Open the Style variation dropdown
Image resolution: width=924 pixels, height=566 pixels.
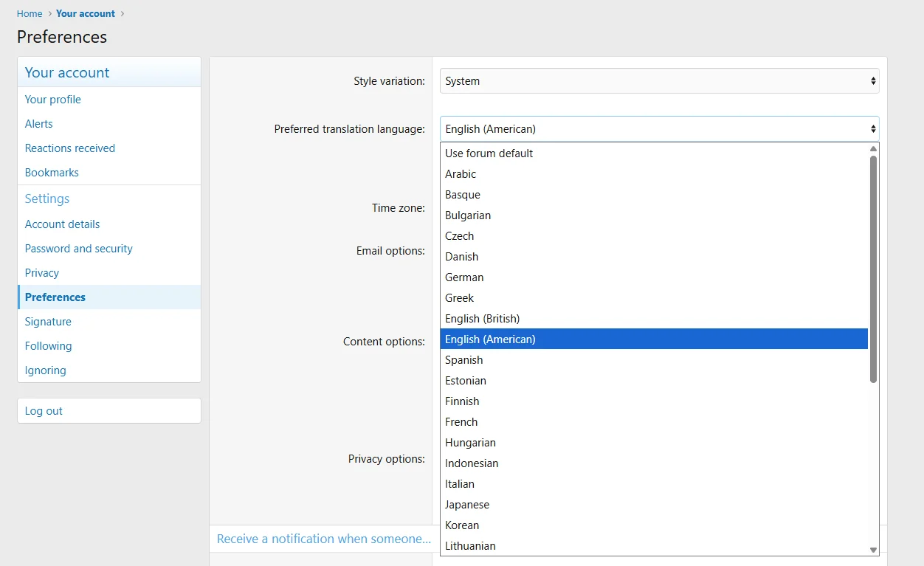pyautogui.click(x=659, y=81)
